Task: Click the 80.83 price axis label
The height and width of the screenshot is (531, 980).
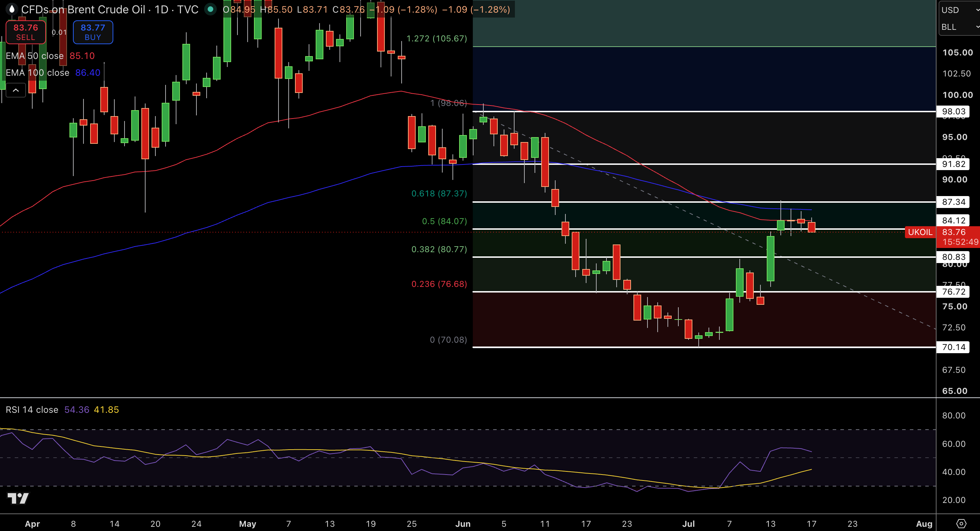Action: [x=953, y=257]
